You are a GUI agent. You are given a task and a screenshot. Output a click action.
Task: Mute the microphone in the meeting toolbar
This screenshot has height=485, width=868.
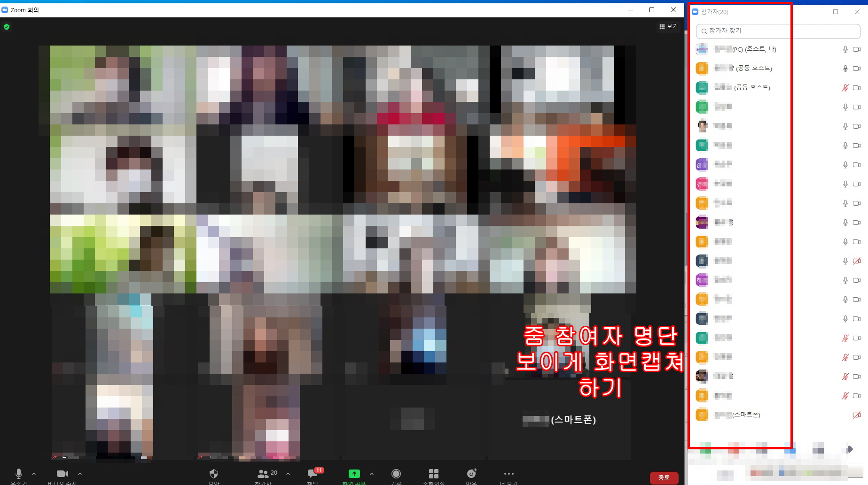(x=19, y=474)
